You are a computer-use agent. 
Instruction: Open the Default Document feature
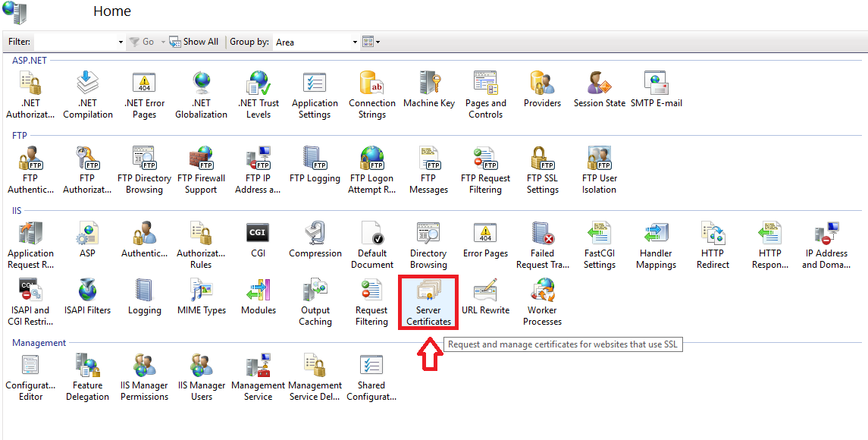pyautogui.click(x=371, y=243)
